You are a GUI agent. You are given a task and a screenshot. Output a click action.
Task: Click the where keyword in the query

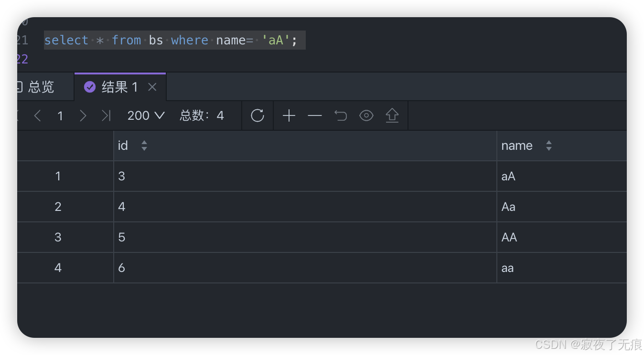pyautogui.click(x=190, y=40)
